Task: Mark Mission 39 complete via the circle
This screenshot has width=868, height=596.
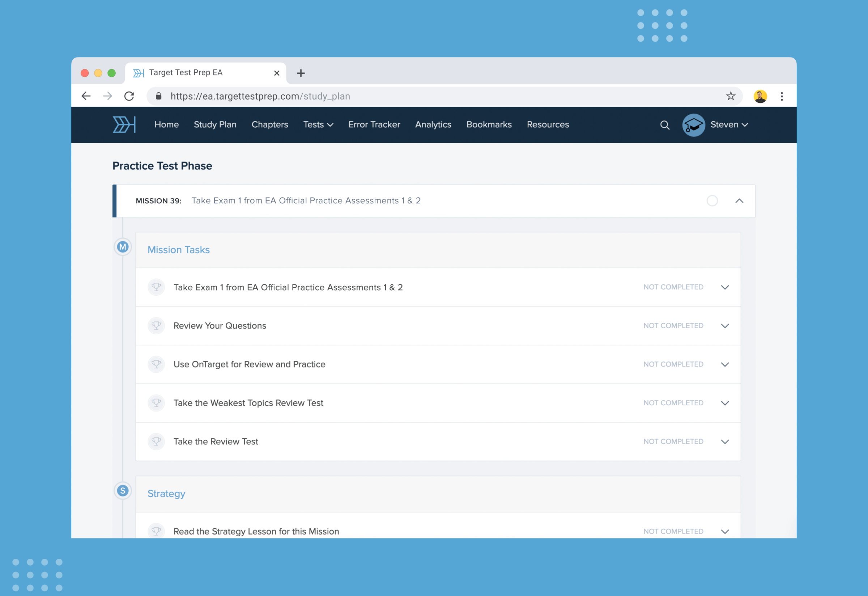Action: coord(712,201)
